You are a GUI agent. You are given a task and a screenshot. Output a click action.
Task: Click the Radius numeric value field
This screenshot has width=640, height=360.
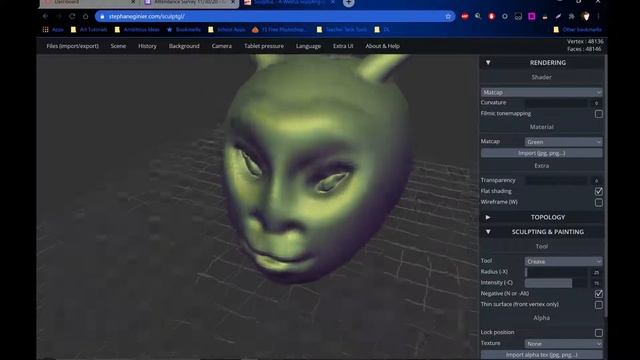click(596, 272)
